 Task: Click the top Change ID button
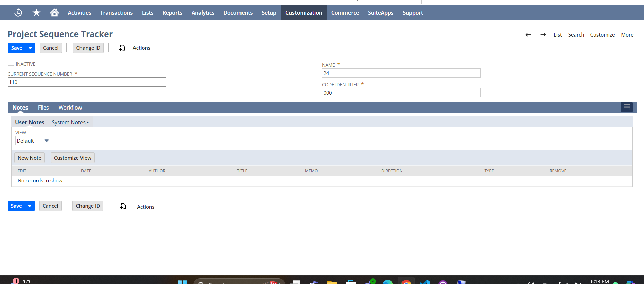pos(88,48)
